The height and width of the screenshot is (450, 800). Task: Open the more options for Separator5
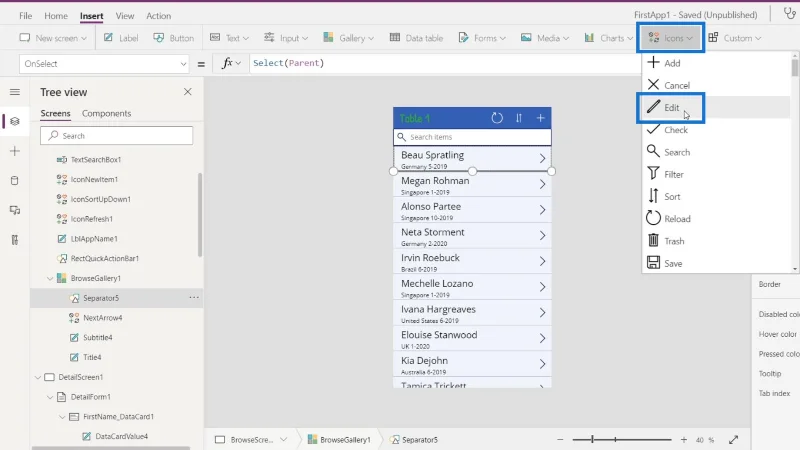pyautogui.click(x=194, y=297)
